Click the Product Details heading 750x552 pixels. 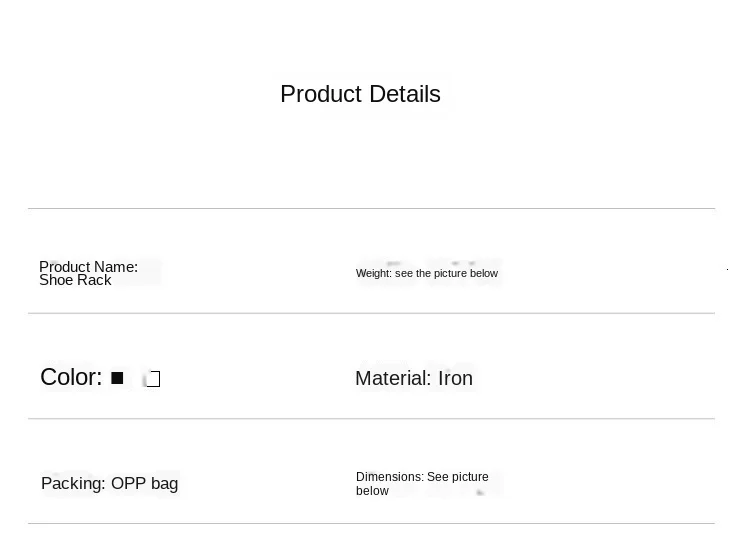(360, 94)
